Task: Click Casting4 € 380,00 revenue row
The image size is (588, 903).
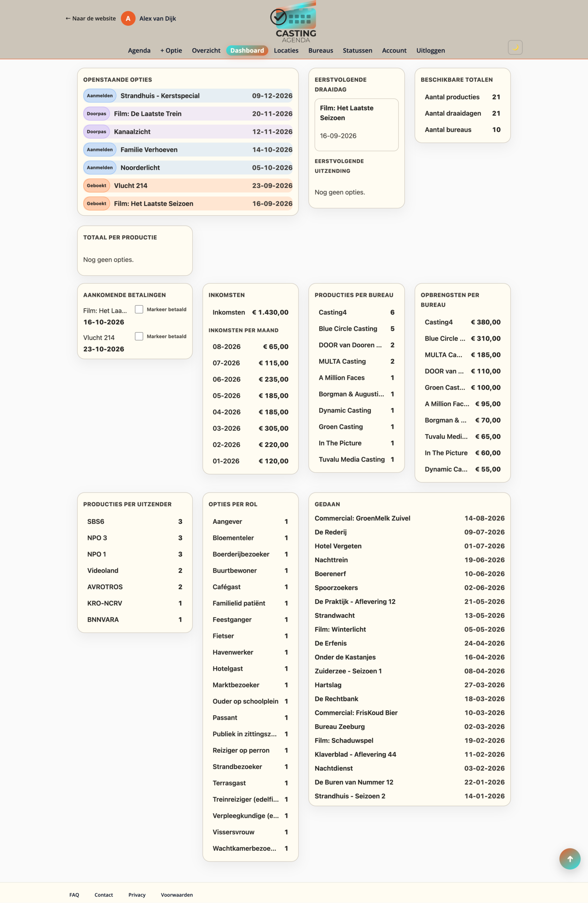Action: pyautogui.click(x=462, y=322)
